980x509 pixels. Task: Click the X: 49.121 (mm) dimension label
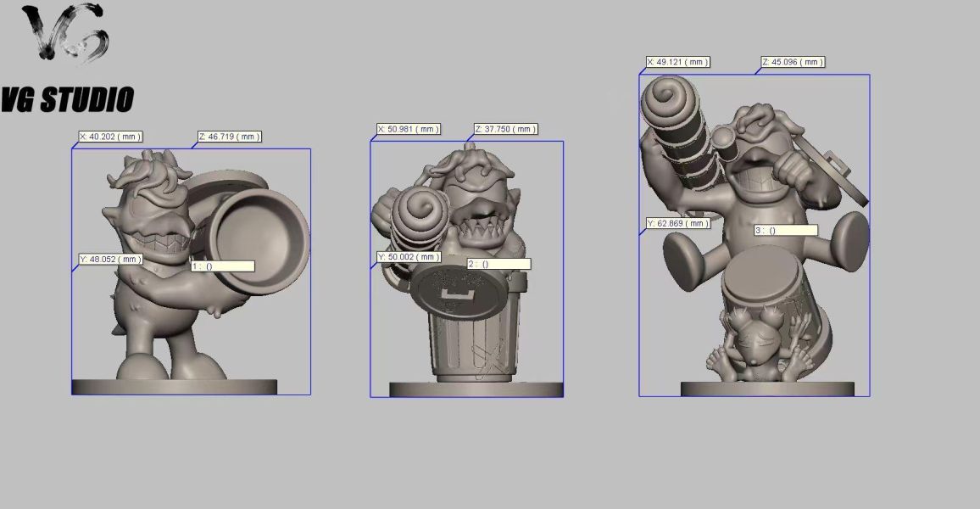pos(678,62)
